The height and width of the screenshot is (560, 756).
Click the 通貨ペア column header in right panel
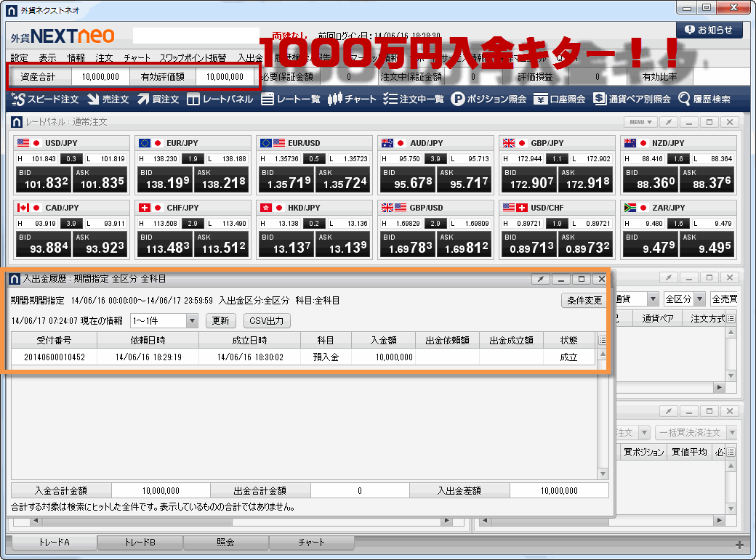[x=657, y=319]
